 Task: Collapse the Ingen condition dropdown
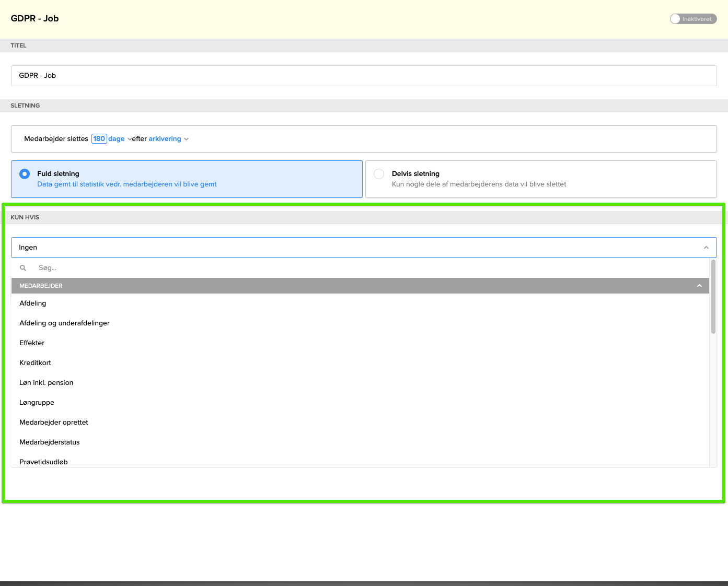pos(706,248)
